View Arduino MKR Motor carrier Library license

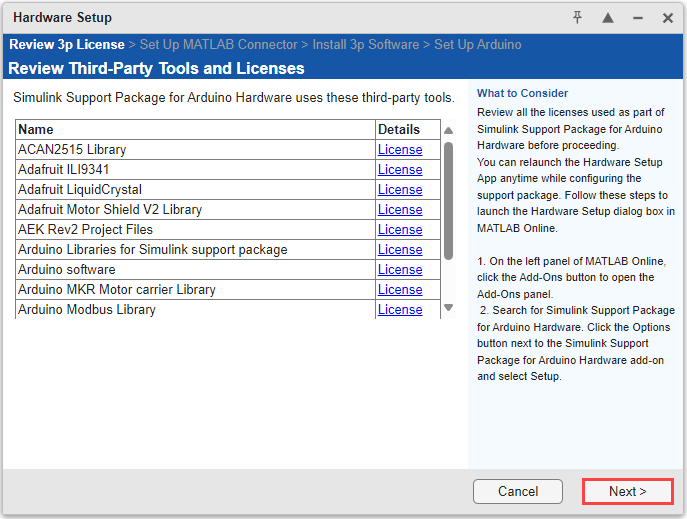(x=400, y=290)
